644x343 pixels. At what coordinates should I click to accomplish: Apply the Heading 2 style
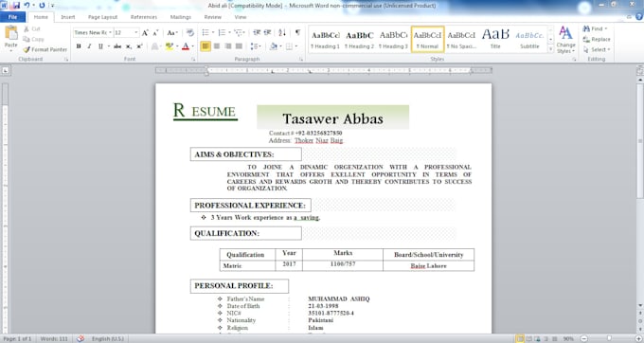[x=359, y=40]
